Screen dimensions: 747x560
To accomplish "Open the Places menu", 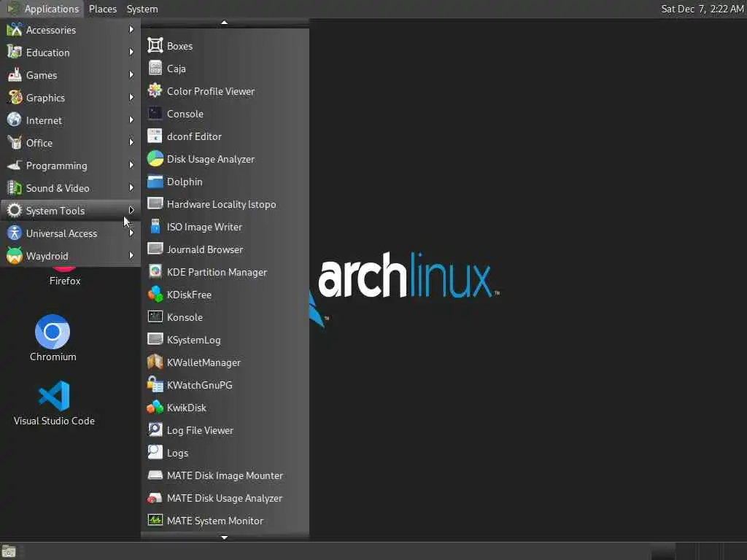I will pyautogui.click(x=102, y=9).
